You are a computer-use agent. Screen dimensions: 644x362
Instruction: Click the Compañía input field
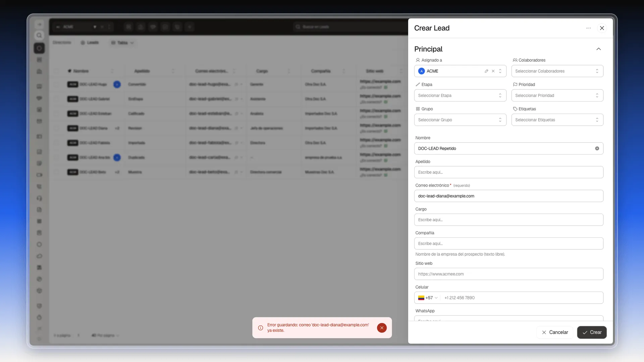tap(508, 244)
